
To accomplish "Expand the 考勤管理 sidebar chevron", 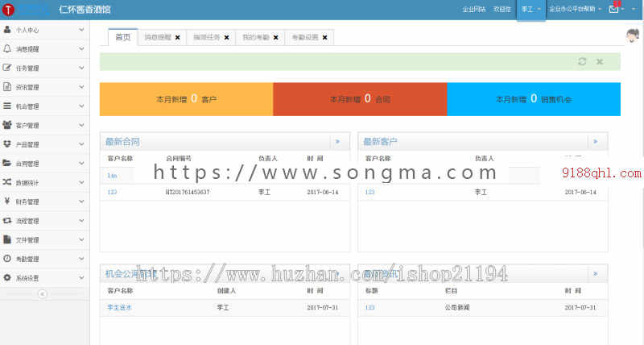I will pyautogui.click(x=81, y=259).
